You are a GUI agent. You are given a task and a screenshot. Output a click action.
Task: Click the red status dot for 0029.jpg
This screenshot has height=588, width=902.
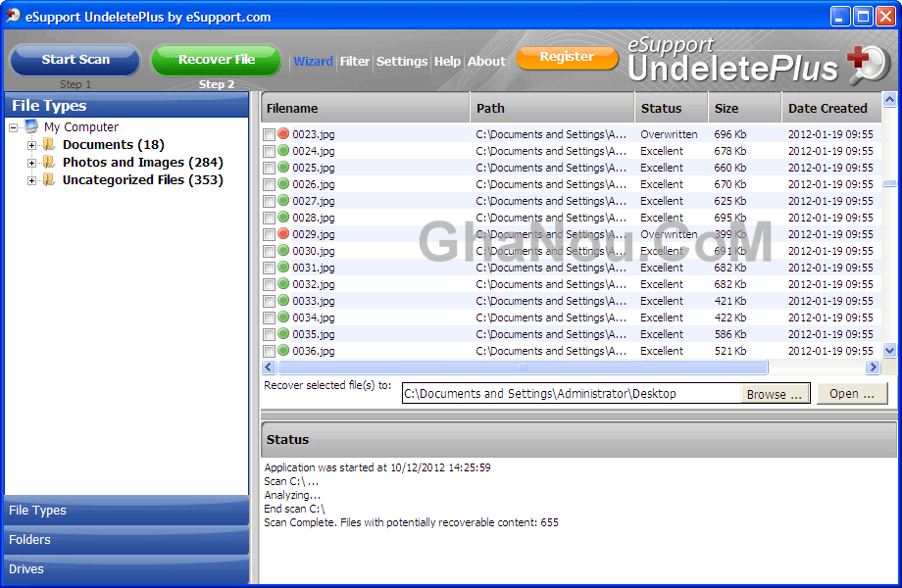point(283,234)
